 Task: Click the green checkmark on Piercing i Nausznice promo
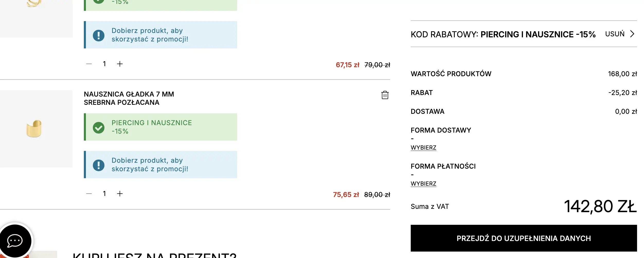click(99, 127)
